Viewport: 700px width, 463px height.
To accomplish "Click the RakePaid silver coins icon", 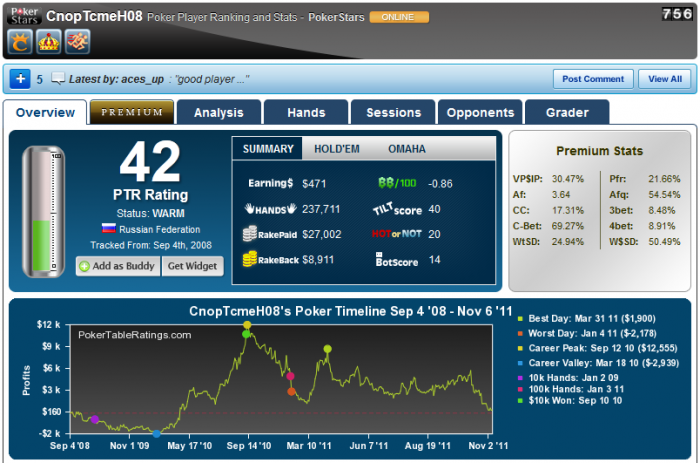I will tap(250, 234).
